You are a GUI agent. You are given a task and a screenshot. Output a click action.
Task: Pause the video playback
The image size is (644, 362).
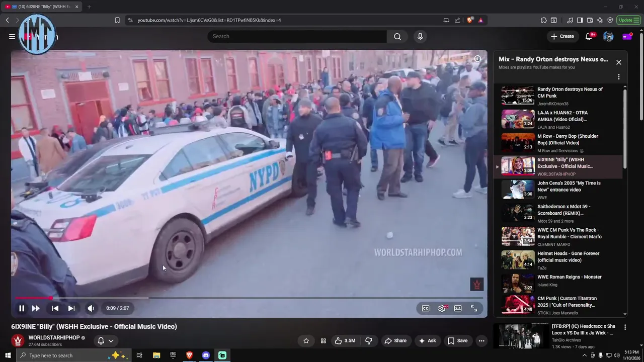pyautogui.click(x=22, y=308)
